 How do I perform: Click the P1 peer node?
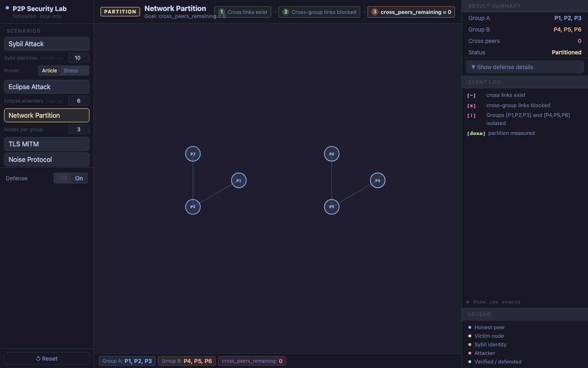point(239,180)
